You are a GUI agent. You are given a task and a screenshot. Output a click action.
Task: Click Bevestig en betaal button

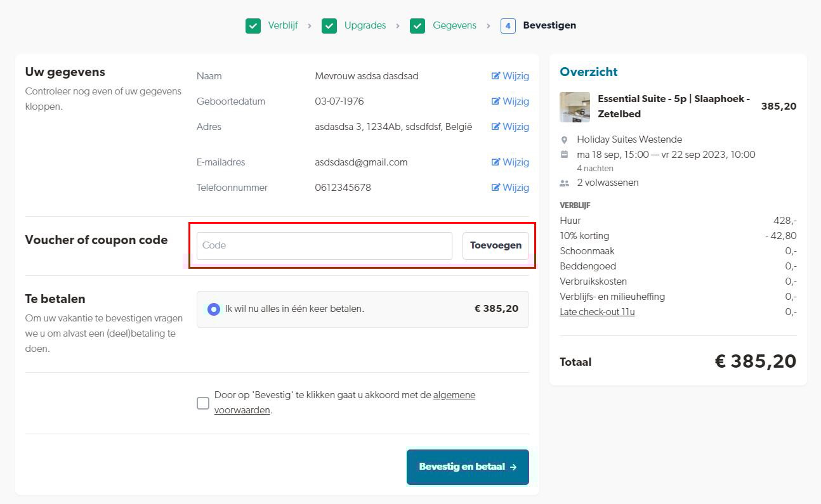click(x=468, y=467)
